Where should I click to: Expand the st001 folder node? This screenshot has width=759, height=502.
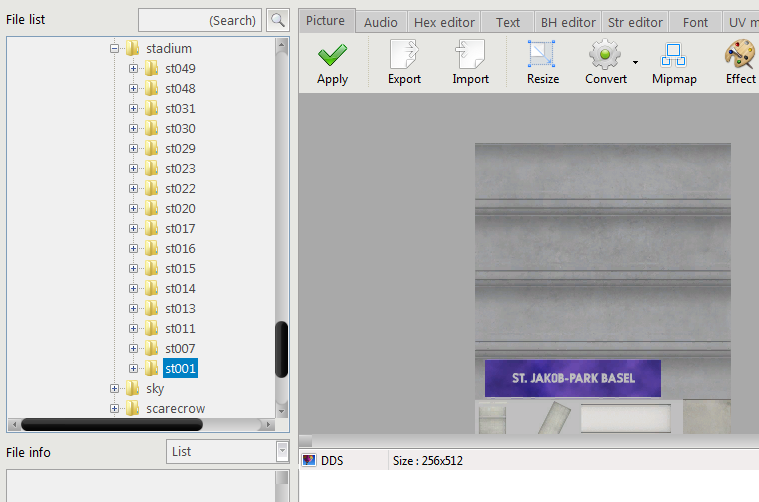[x=133, y=368]
